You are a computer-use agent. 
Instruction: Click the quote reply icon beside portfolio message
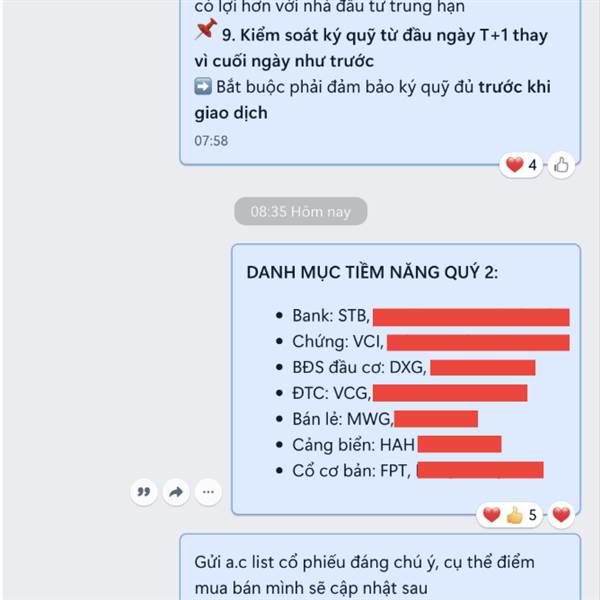point(143,492)
